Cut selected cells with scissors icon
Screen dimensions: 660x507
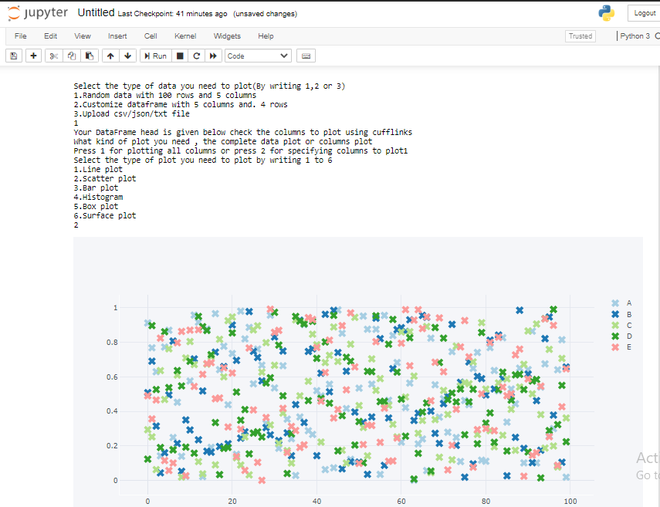[53, 56]
